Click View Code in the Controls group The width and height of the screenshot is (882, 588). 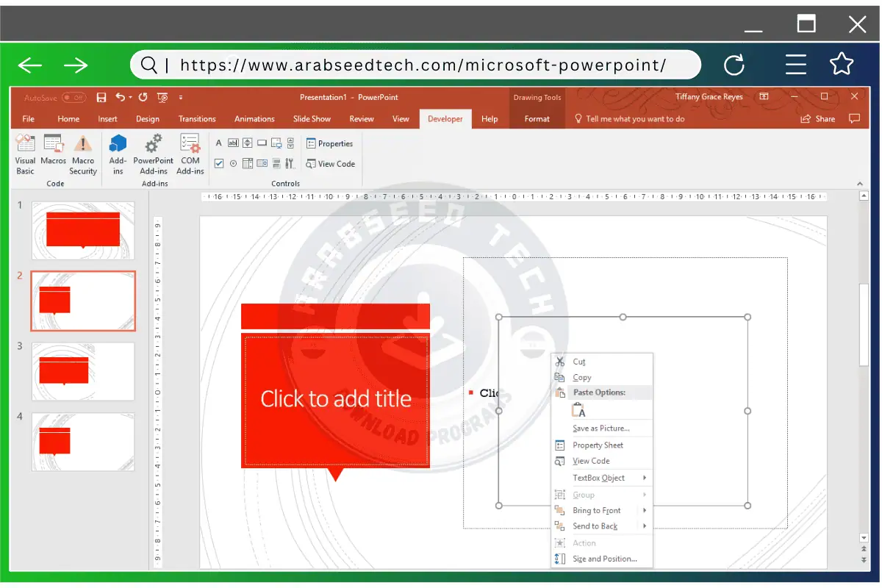point(330,164)
